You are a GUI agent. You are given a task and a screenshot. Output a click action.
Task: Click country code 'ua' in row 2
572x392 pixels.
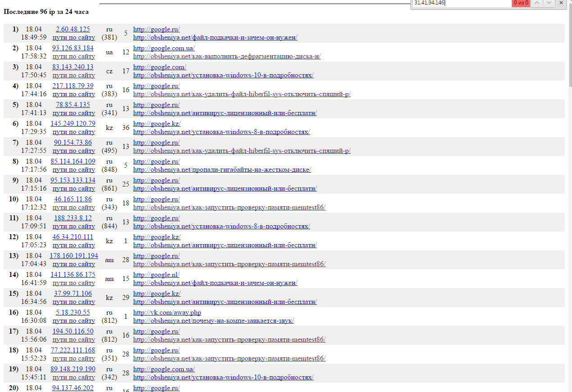(x=109, y=52)
